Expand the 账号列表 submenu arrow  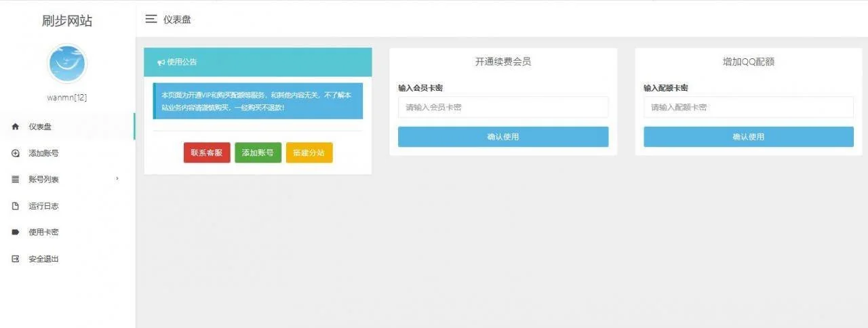click(117, 179)
